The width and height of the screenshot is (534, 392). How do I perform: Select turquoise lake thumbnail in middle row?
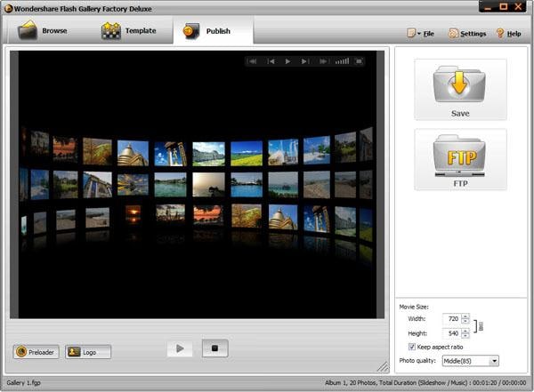[x=170, y=184]
